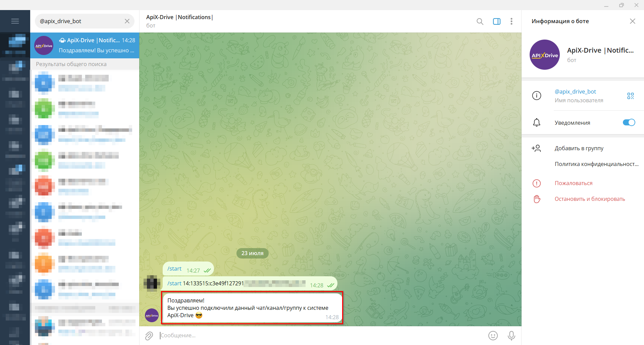Toggle the right info side panel

[x=497, y=21]
